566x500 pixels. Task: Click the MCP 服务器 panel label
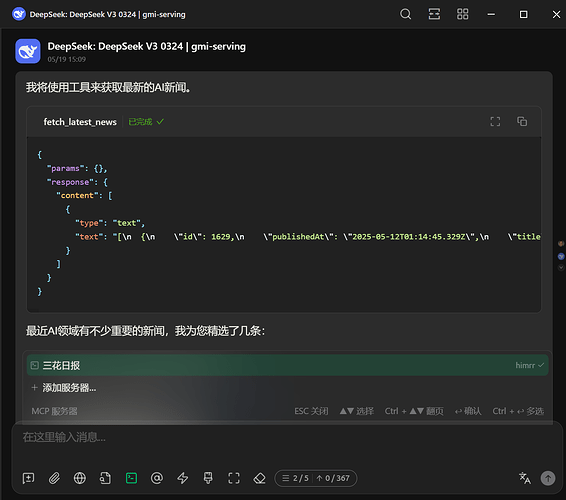(55, 411)
